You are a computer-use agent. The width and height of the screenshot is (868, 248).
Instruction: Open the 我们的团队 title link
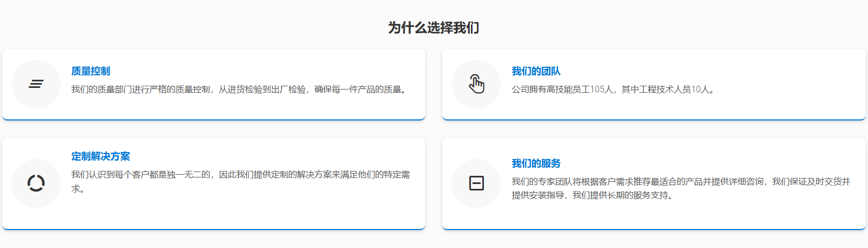coord(536,71)
